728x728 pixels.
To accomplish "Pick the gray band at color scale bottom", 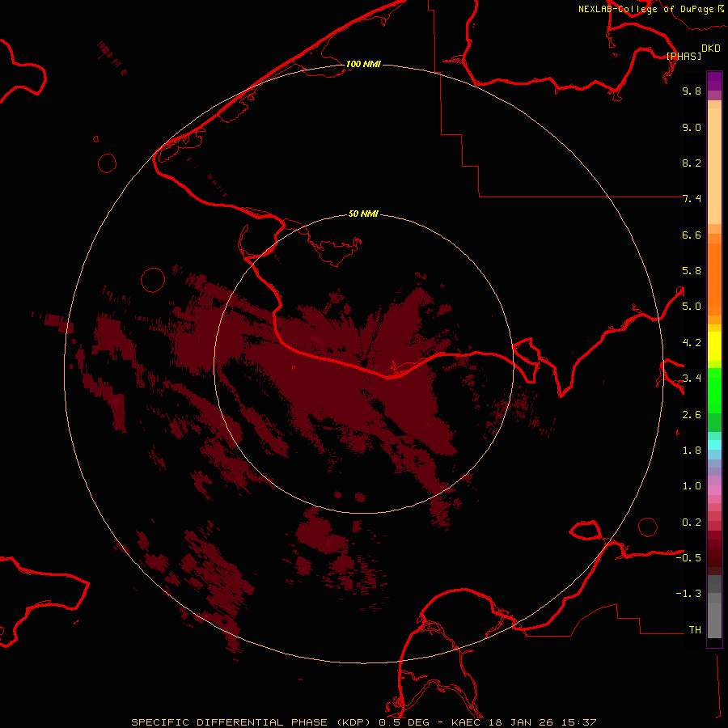I will click(x=714, y=616).
